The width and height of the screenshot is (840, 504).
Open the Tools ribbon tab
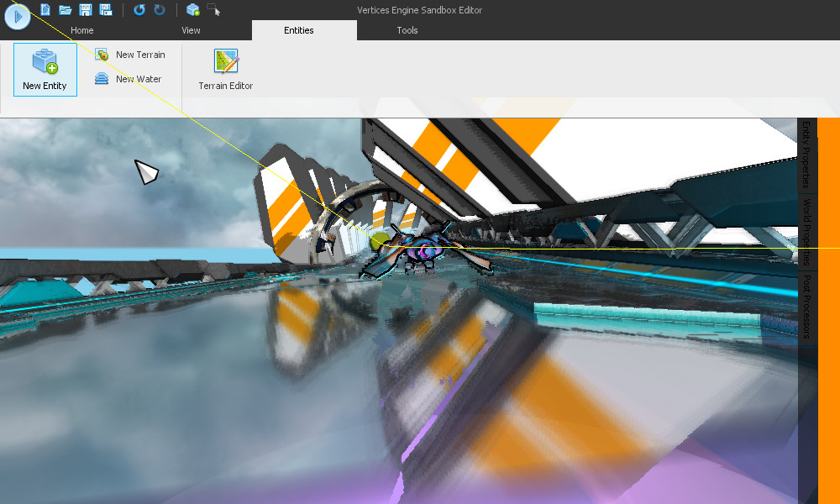pyautogui.click(x=407, y=29)
